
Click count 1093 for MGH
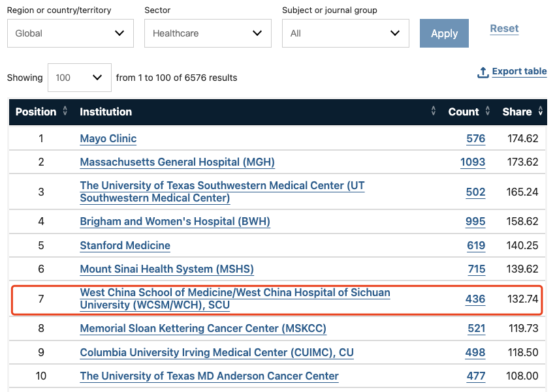click(473, 162)
